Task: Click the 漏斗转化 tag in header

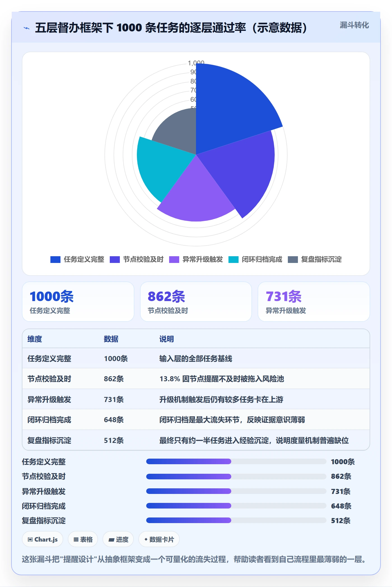Action: (x=354, y=25)
